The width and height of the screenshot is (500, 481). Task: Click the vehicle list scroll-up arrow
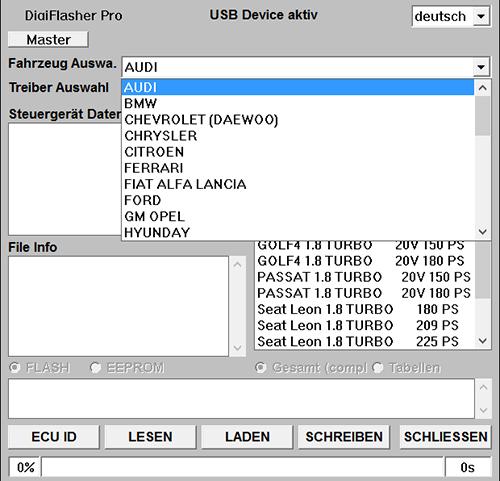[x=482, y=88]
